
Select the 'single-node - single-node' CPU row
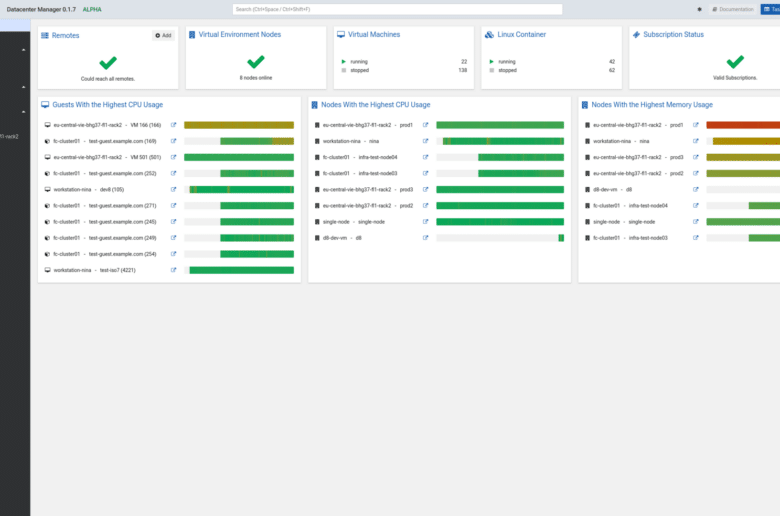440,221
